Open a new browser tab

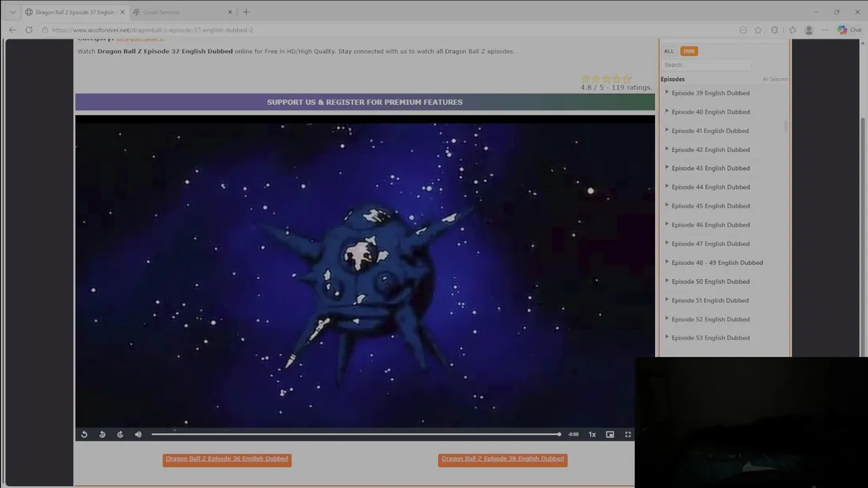pyautogui.click(x=246, y=12)
